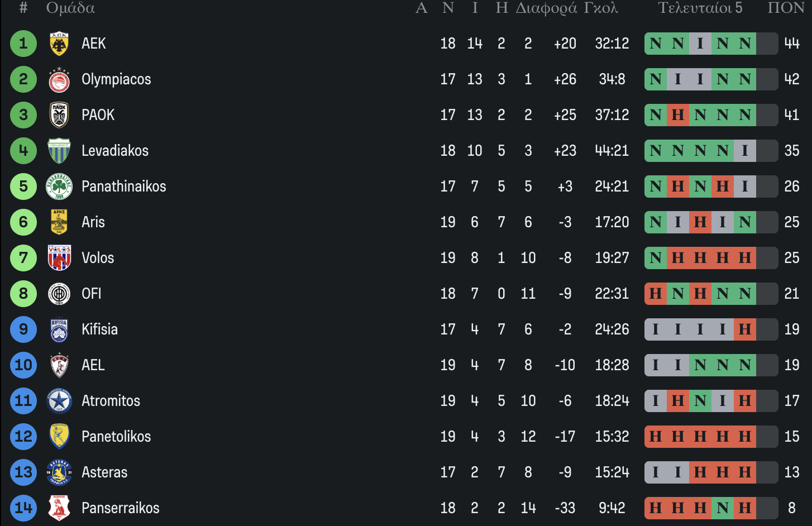Open the Panetolikos team page link

pos(116,437)
